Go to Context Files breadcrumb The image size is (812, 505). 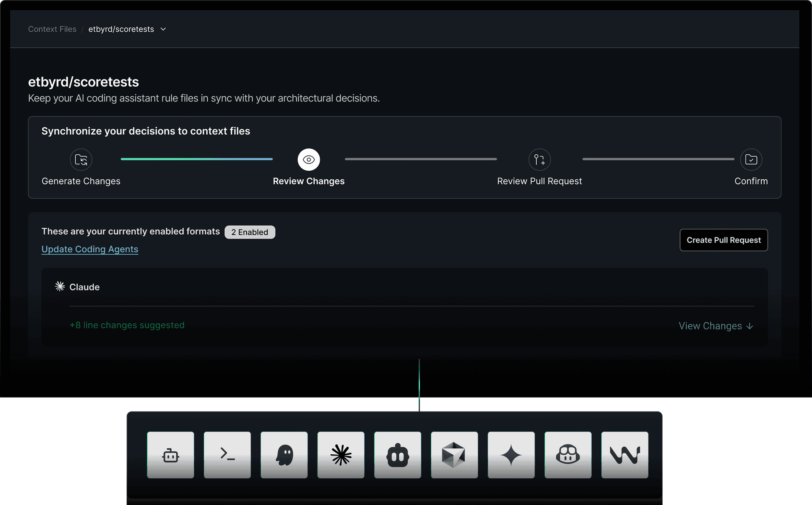pos(52,29)
